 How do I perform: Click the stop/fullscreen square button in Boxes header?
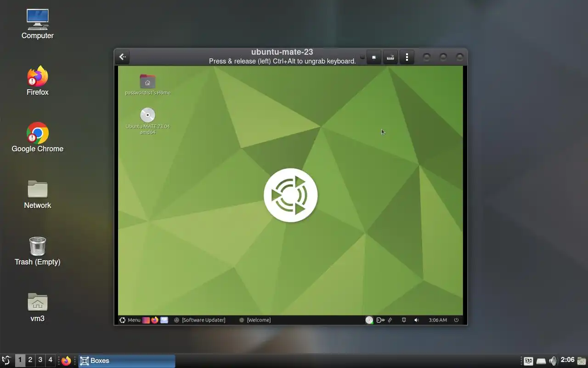374,57
